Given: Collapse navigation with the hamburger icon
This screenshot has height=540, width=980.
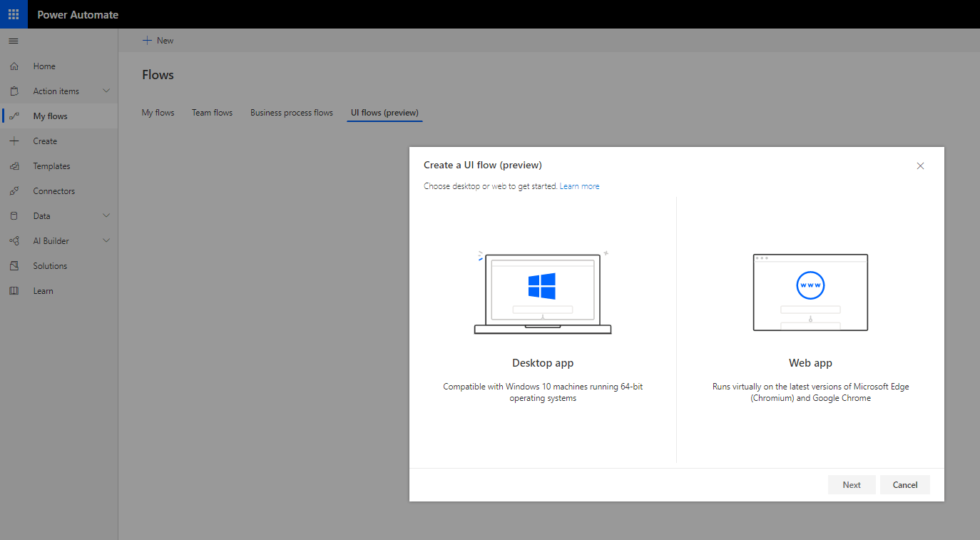Looking at the screenshot, I should pyautogui.click(x=14, y=41).
